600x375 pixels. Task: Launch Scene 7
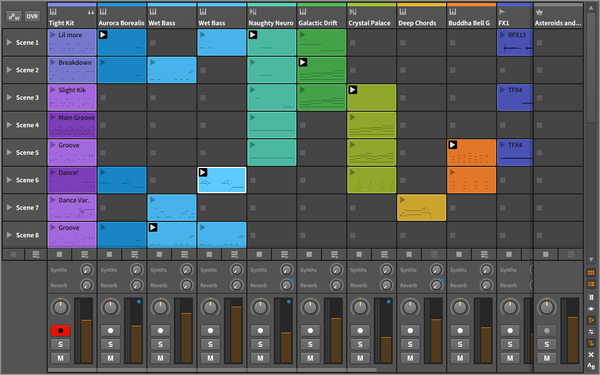coord(9,207)
